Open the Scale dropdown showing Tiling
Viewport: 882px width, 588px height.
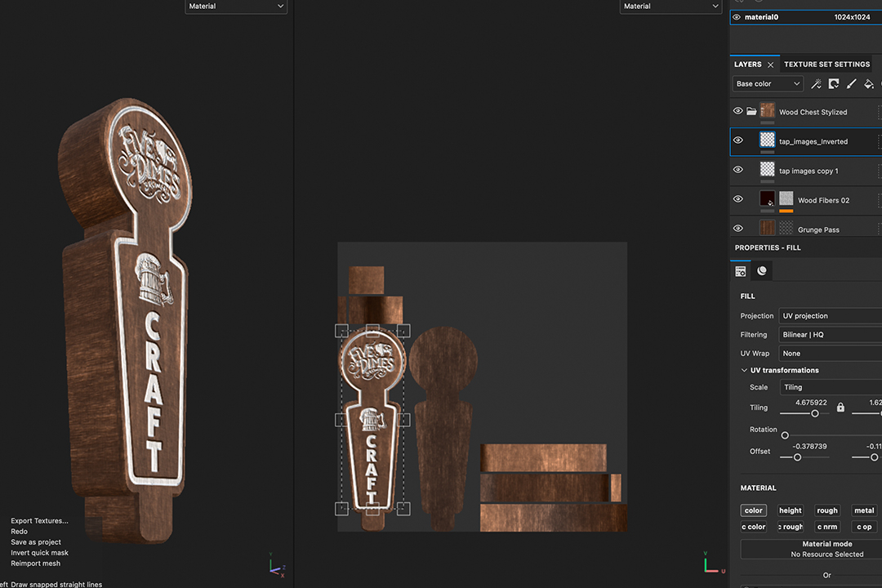coord(831,387)
